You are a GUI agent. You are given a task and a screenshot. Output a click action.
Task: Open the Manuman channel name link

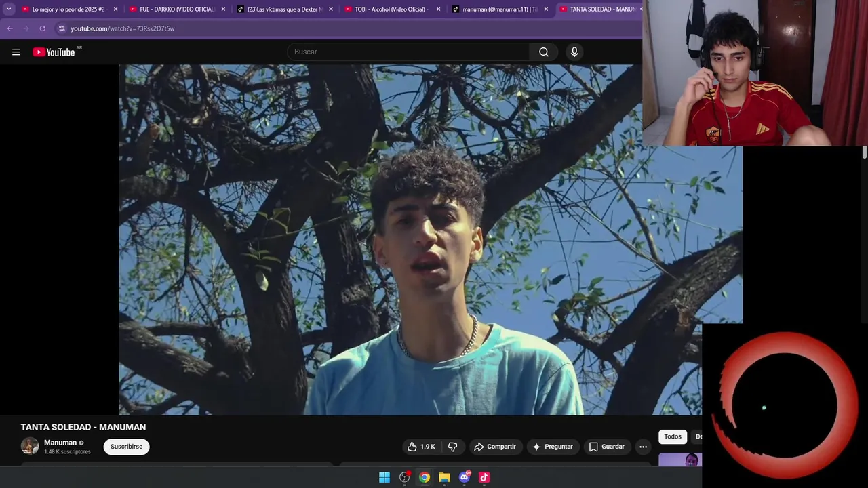(x=60, y=443)
